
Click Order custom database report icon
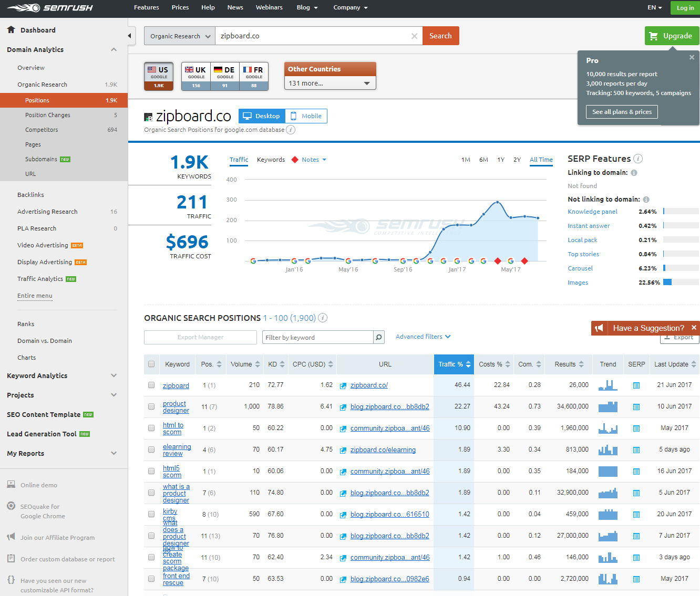[x=11, y=558]
